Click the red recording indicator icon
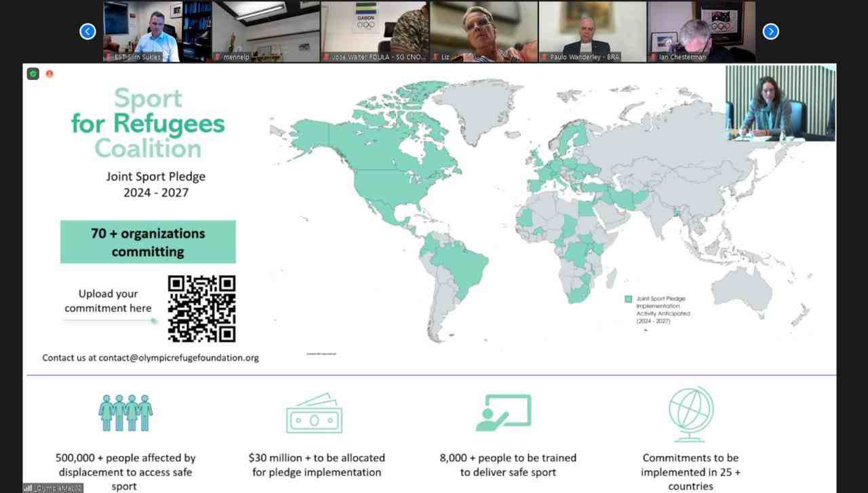 pyautogui.click(x=50, y=73)
